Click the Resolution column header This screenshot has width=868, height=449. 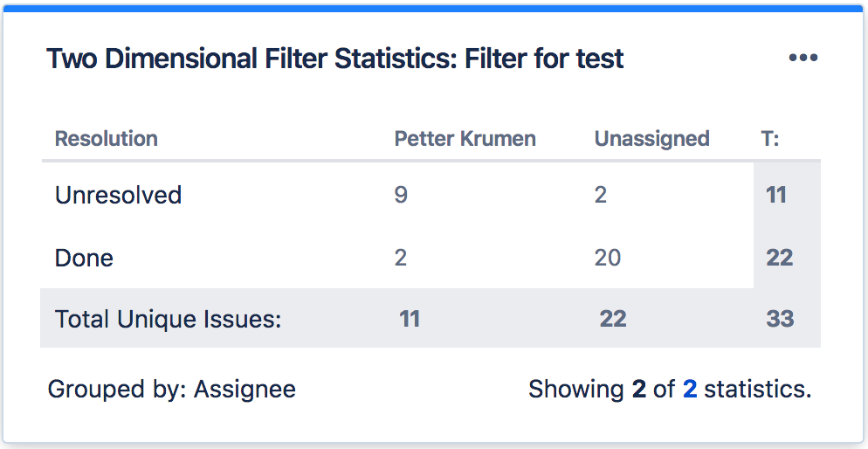pos(106,139)
